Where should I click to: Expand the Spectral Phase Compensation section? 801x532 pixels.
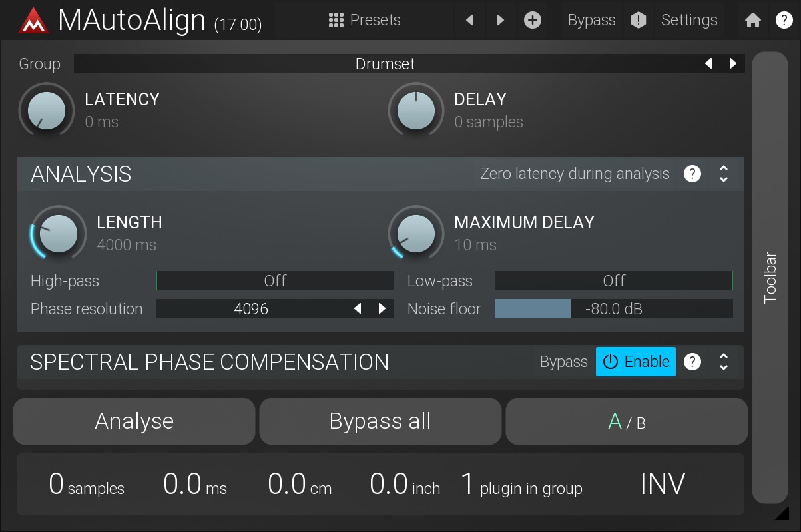click(x=724, y=362)
